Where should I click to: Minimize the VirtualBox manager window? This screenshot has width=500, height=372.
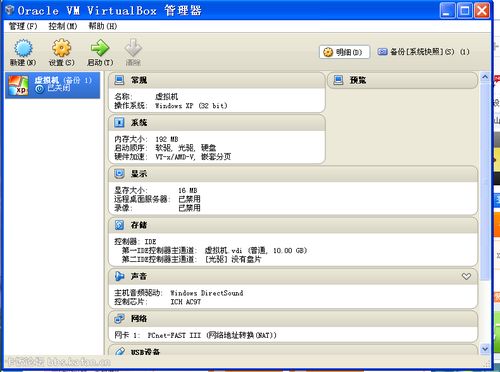[x=447, y=11]
